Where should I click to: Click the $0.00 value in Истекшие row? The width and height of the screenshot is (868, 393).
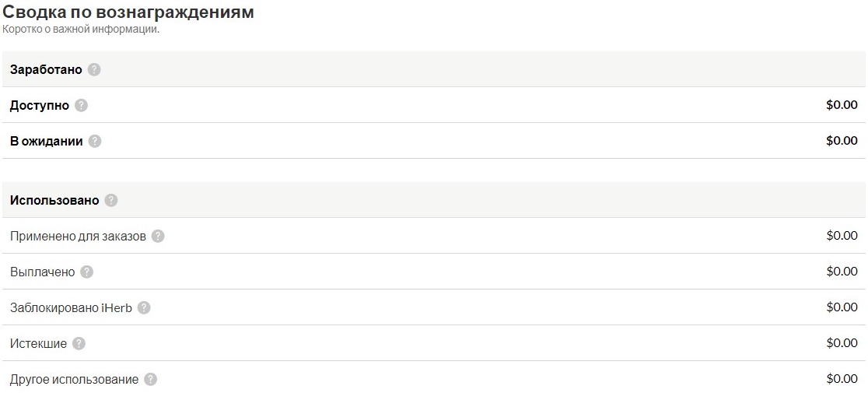coord(842,343)
